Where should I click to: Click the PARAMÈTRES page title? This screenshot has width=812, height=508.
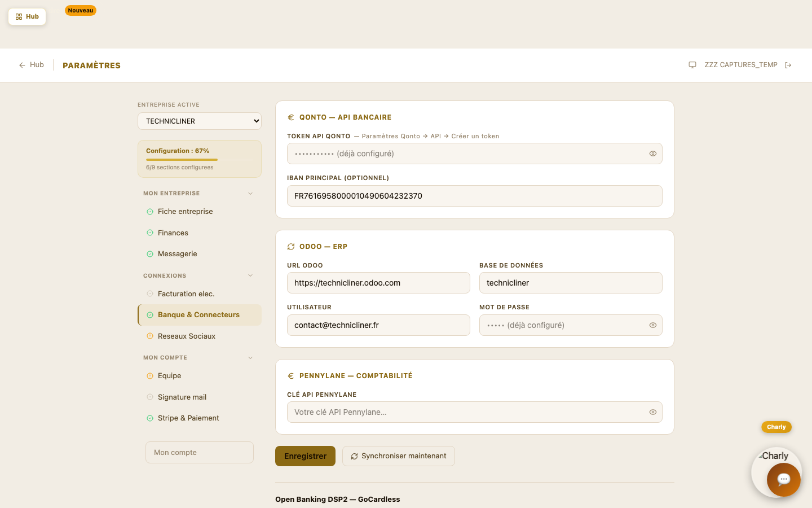point(91,65)
